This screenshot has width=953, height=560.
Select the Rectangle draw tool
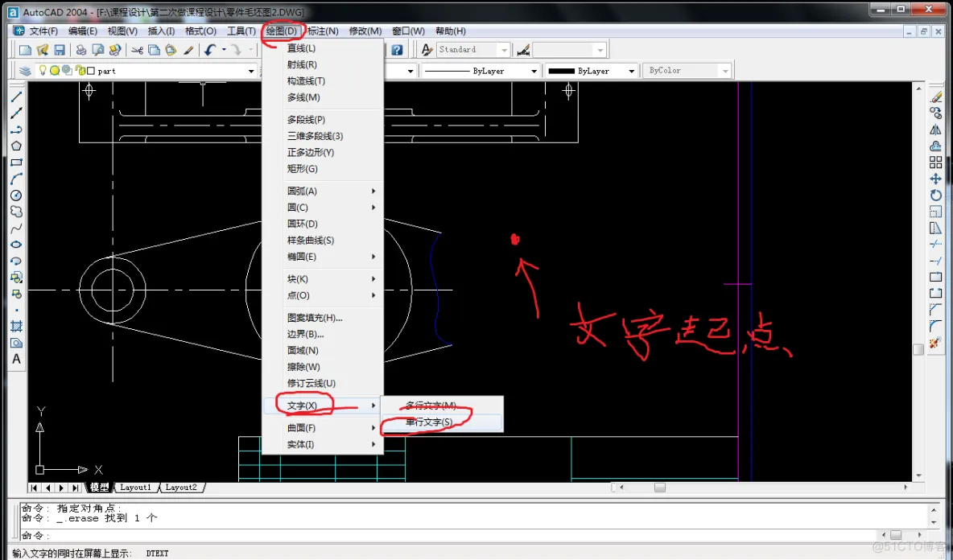[x=16, y=163]
